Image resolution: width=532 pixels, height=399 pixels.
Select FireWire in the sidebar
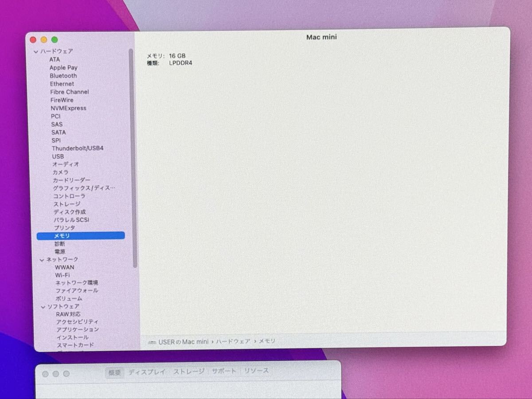pyautogui.click(x=62, y=100)
